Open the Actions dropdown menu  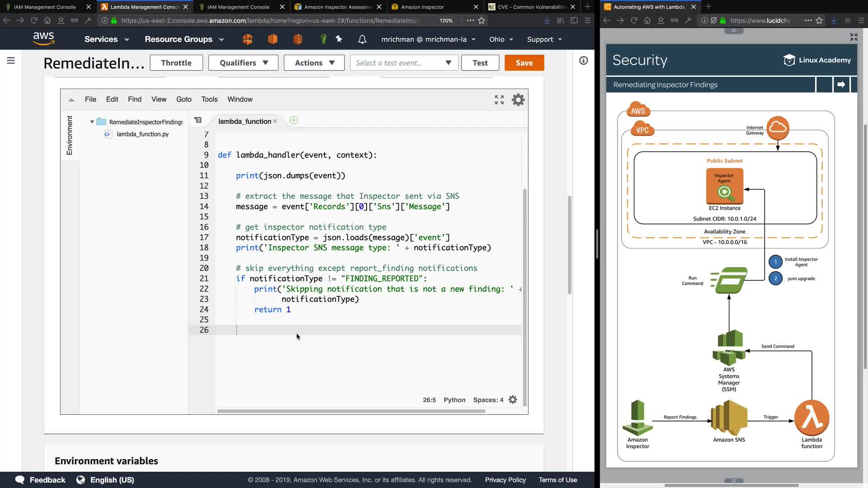[x=314, y=63]
